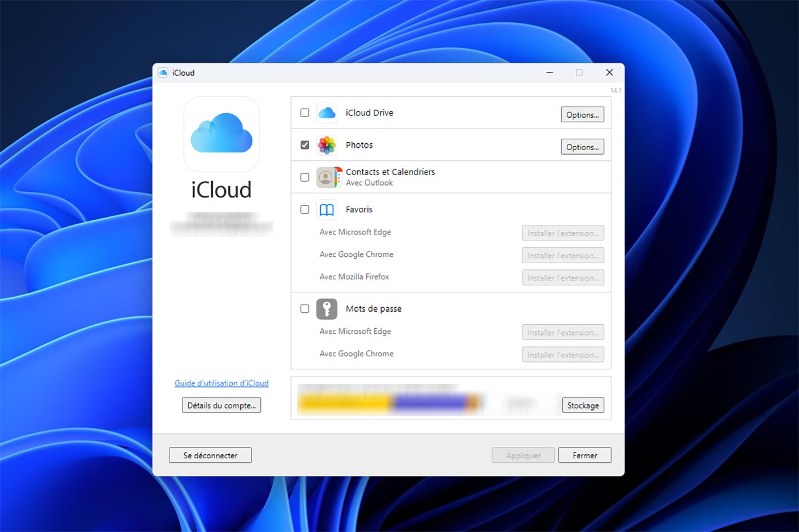Click Fermer to close settings

(x=584, y=456)
